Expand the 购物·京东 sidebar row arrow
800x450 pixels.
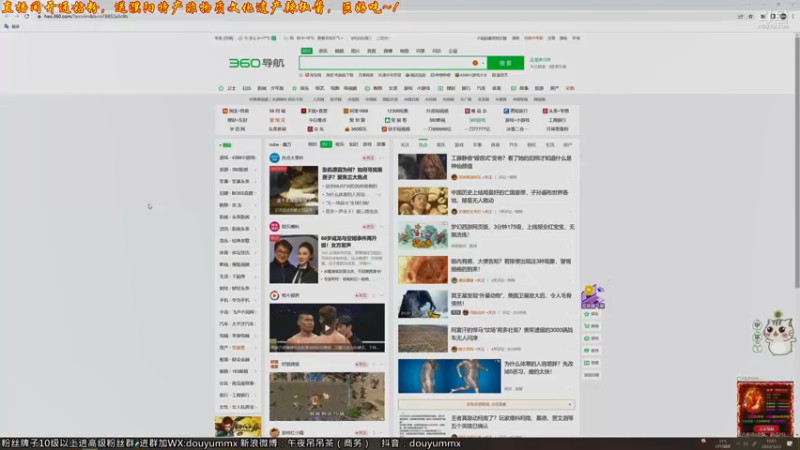(x=255, y=205)
